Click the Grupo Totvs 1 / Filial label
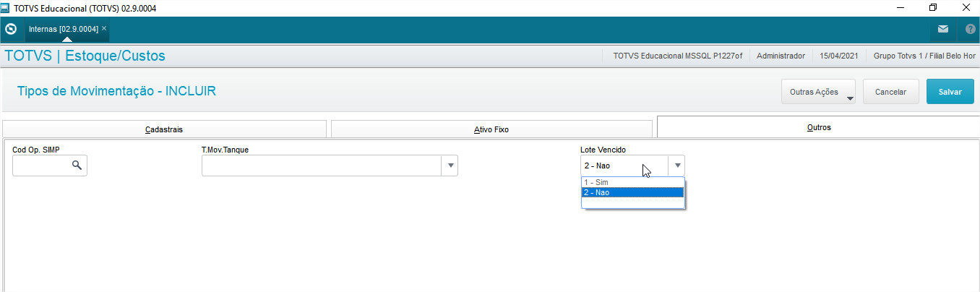 (x=924, y=56)
